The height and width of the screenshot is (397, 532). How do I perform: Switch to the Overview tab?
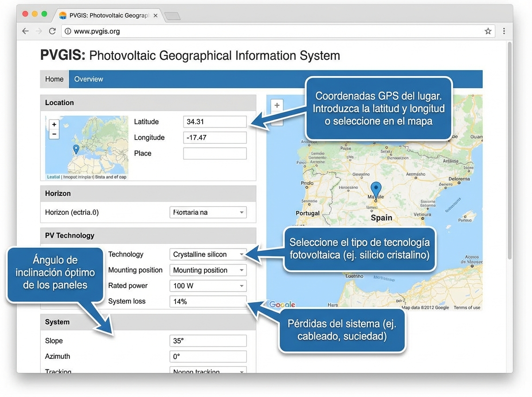(88, 79)
